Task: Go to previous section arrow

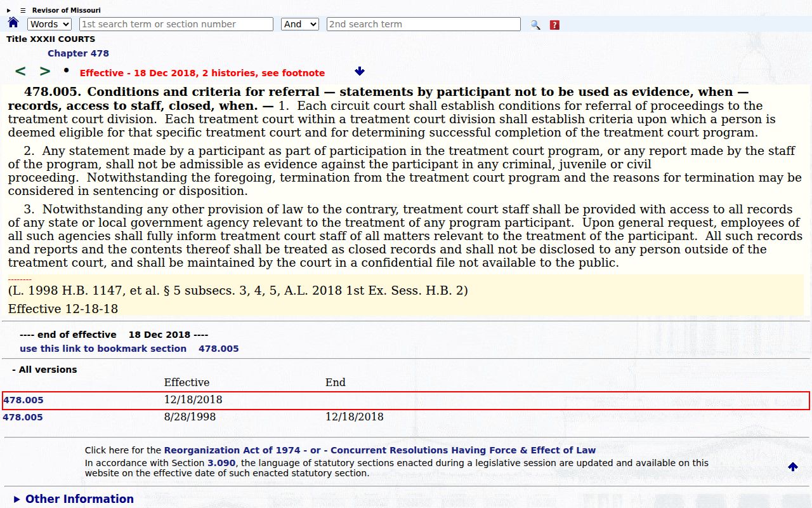Action: (x=20, y=71)
